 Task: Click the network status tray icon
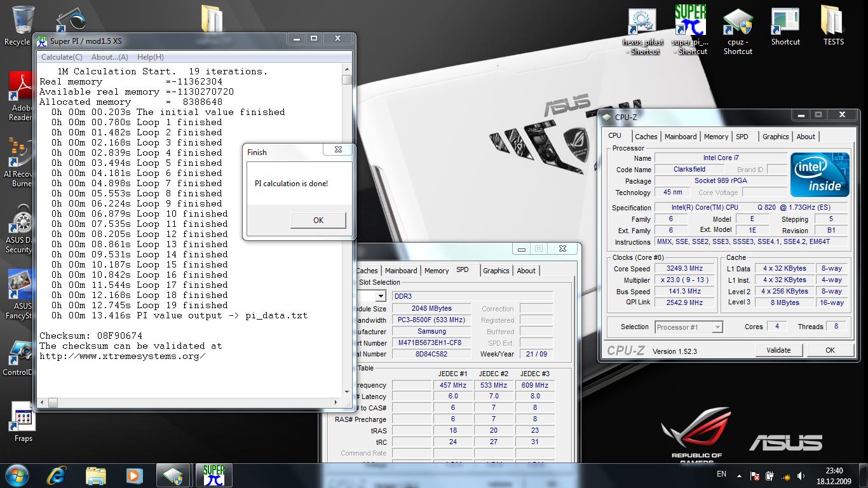click(x=785, y=476)
